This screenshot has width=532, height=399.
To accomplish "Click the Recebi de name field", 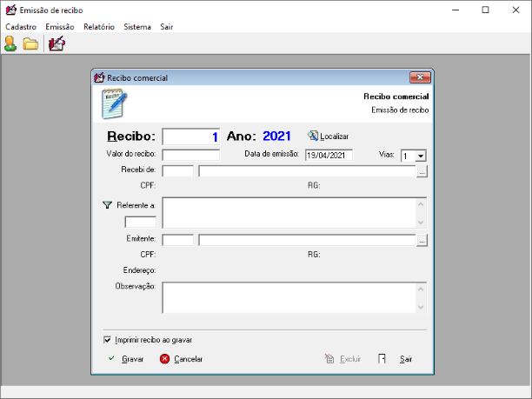I will 307,171.
